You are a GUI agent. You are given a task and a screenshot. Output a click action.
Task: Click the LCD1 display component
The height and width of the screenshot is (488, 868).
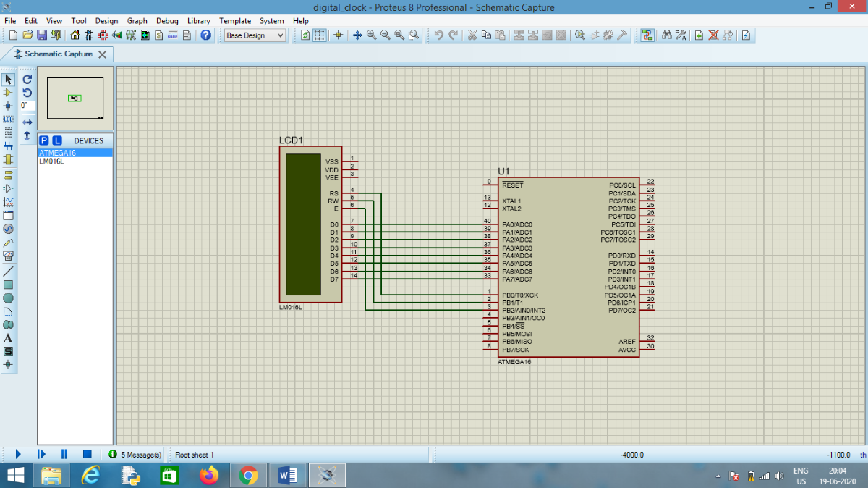coord(311,224)
